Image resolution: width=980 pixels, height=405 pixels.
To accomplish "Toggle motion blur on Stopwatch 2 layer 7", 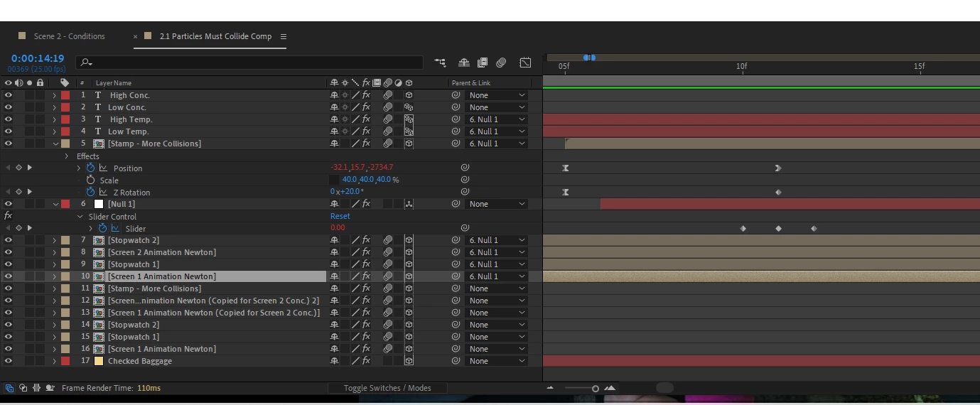I will [388, 240].
